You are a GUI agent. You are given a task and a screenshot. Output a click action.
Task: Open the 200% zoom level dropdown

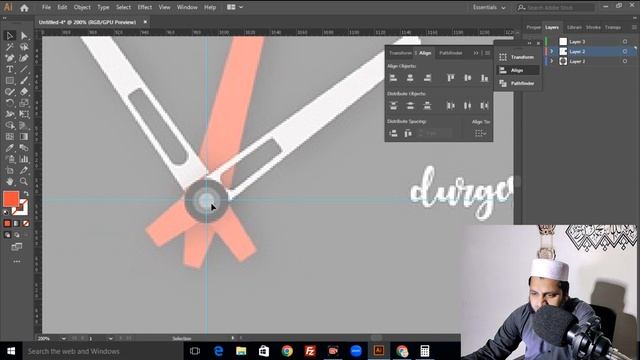[63, 338]
